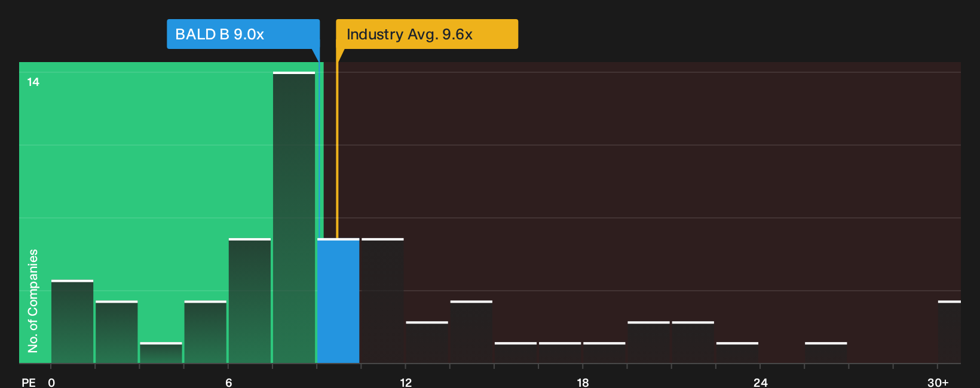Select the bar at the 30+ PE end
This screenshot has width=980, height=388.
[x=950, y=332]
